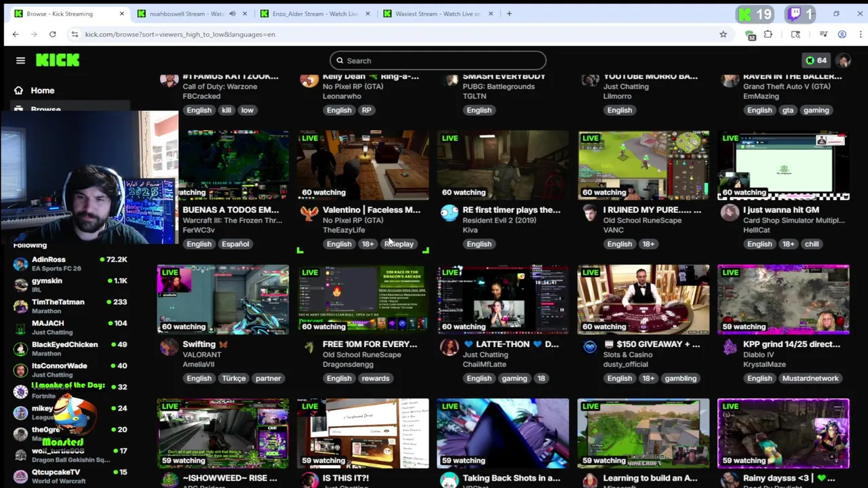
Task: Open the user avatar menu
Action: coord(843,60)
